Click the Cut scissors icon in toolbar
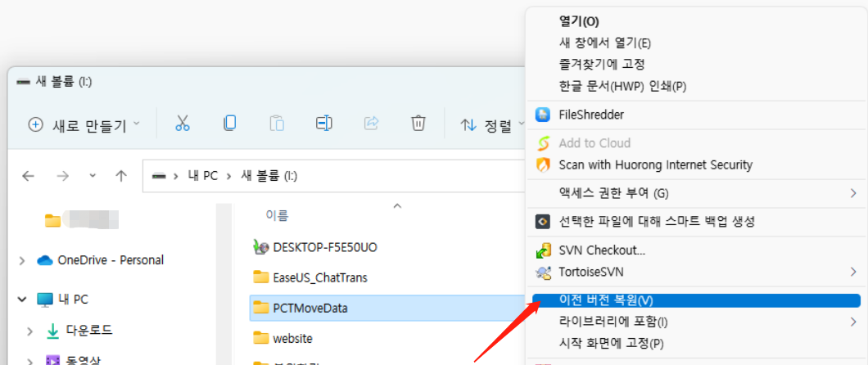Viewport: 868px width, 365px height. click(x=182, y=123)
